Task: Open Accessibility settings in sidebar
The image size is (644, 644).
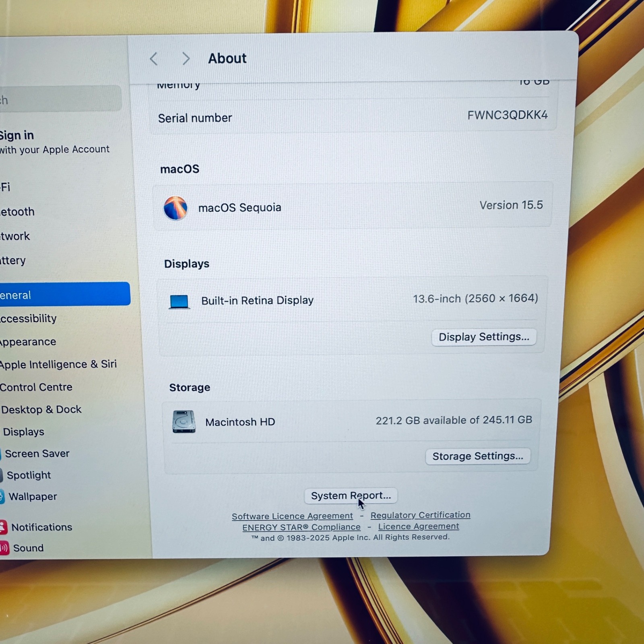Action: point(28,318)
